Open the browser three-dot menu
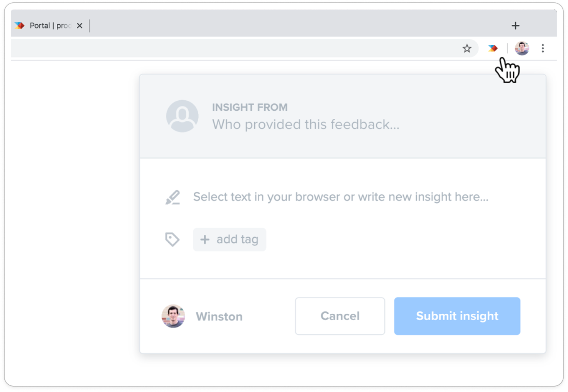The width and height of the screenshot is (568, 392). coord(543,48)
